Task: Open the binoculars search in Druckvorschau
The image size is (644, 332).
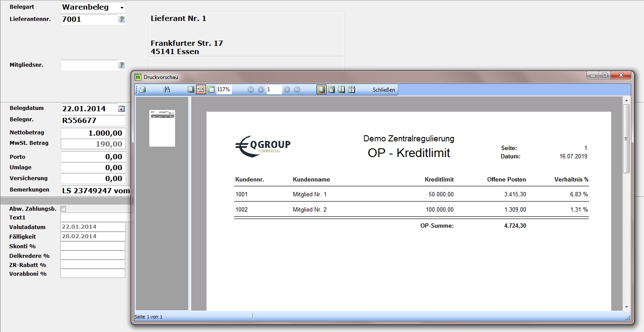Action: (166, 89)
